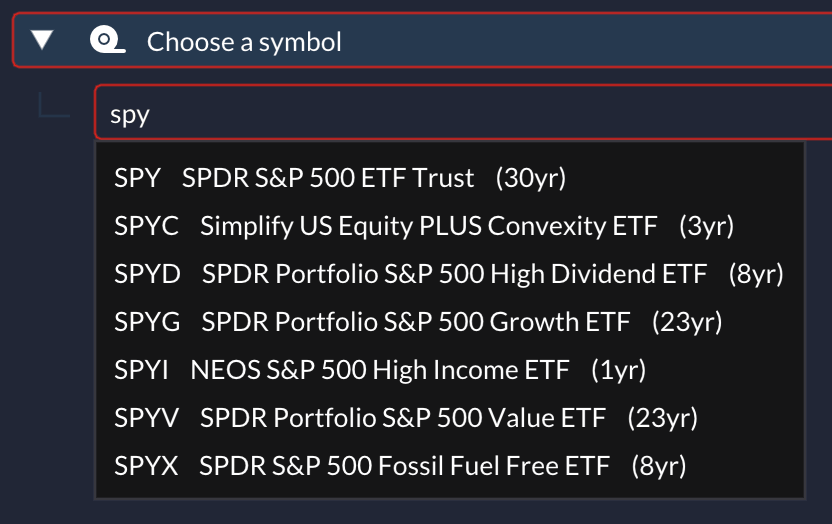Screen dimensions: 832x524
Task: Click the SPYC ticker label
Action: (x=146, y=226)
